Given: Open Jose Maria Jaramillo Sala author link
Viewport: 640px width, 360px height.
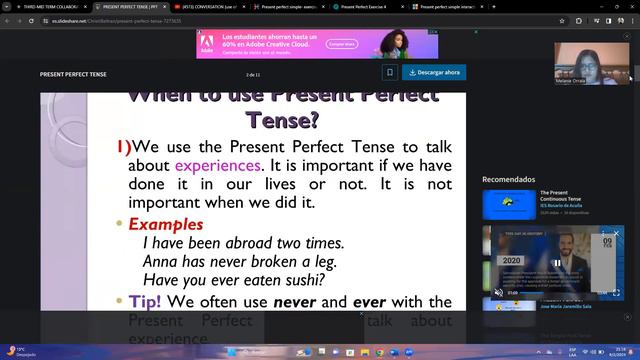Looking at the screenshot, I should (x=566, y=306).
